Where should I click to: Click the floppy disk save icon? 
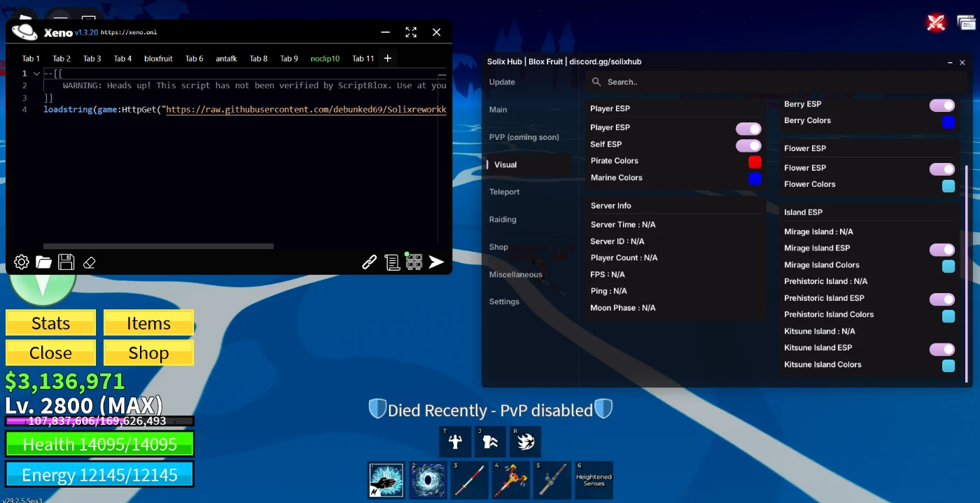tap(66, 262)
